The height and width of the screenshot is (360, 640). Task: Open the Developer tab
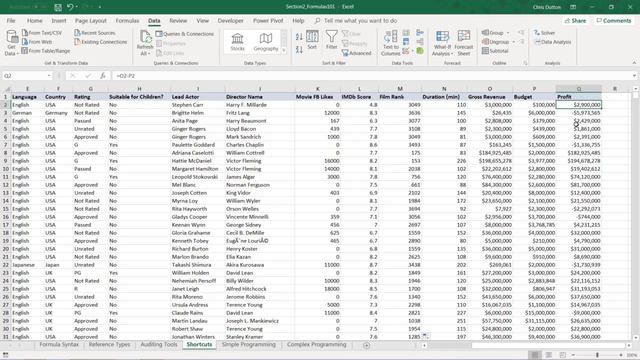click(x=230, y=20)
